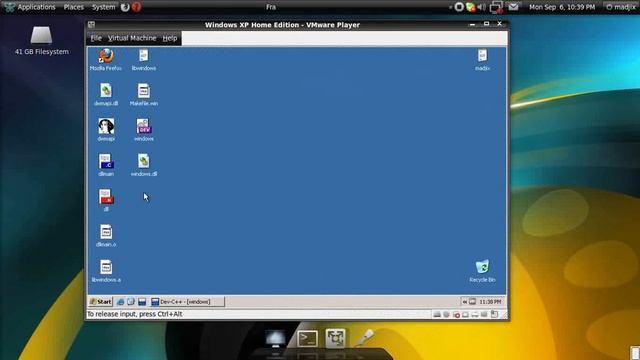The image size is (640, 360).
Task: Click the XP Start button
Action: [x=100, y=302]
